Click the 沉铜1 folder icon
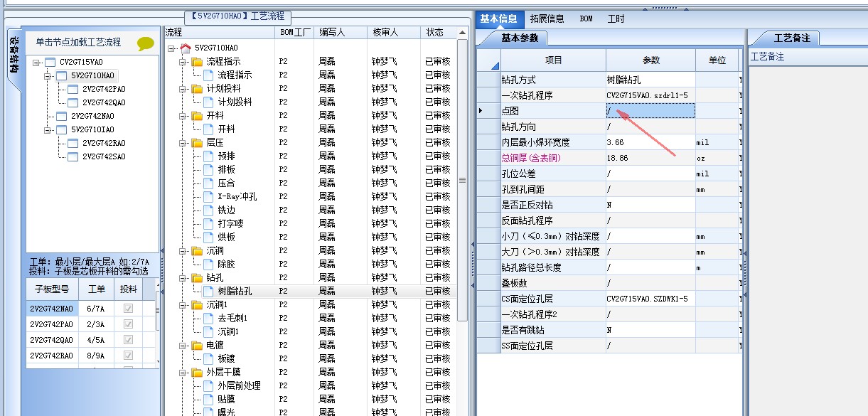868x416 pixels. (197, 304)
